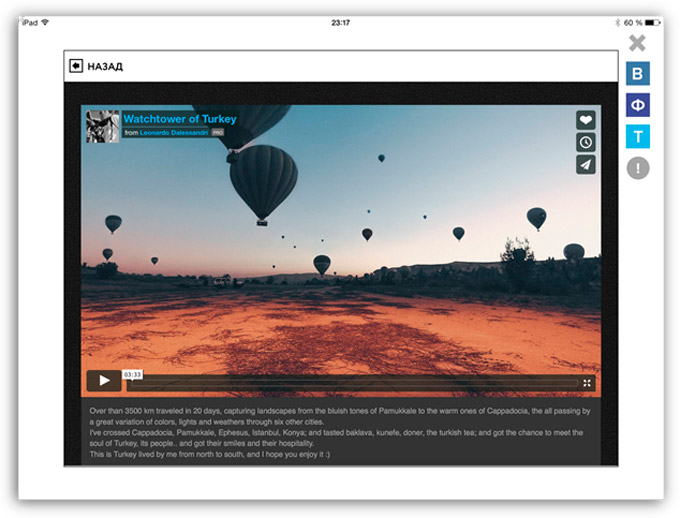Tap the Bluetooth icon in status bar

pos(618,23)
